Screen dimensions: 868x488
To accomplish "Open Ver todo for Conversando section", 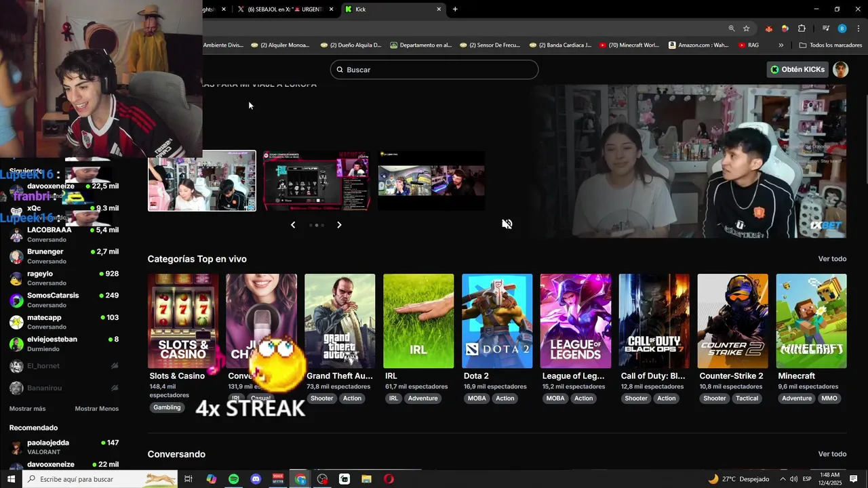I will tap(832, 454).
